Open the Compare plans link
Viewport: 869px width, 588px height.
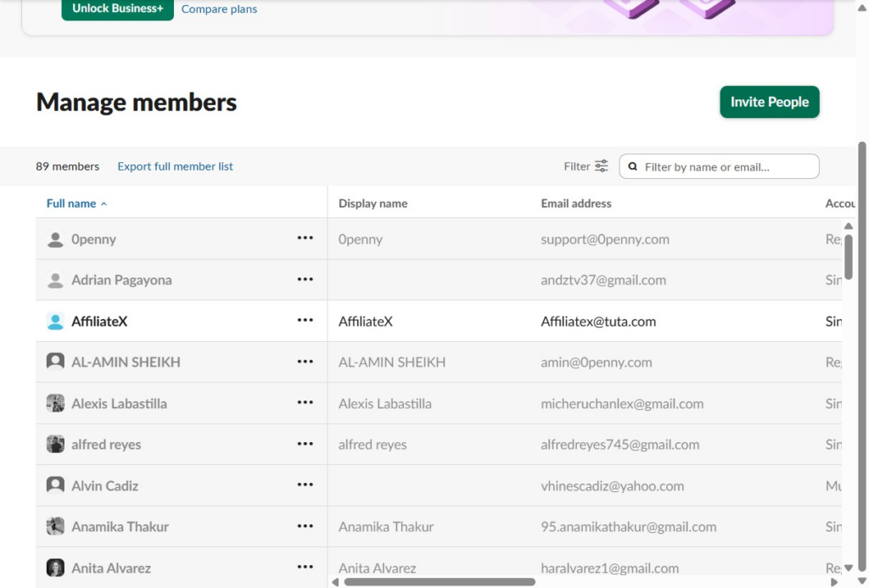[x=219, y=9]
